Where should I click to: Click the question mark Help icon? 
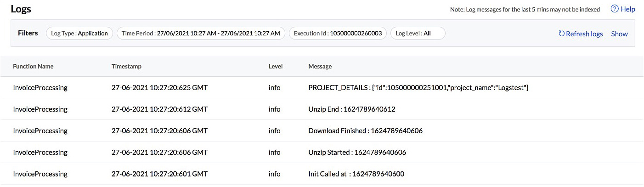pyautogui.click(x=615, y=9)
